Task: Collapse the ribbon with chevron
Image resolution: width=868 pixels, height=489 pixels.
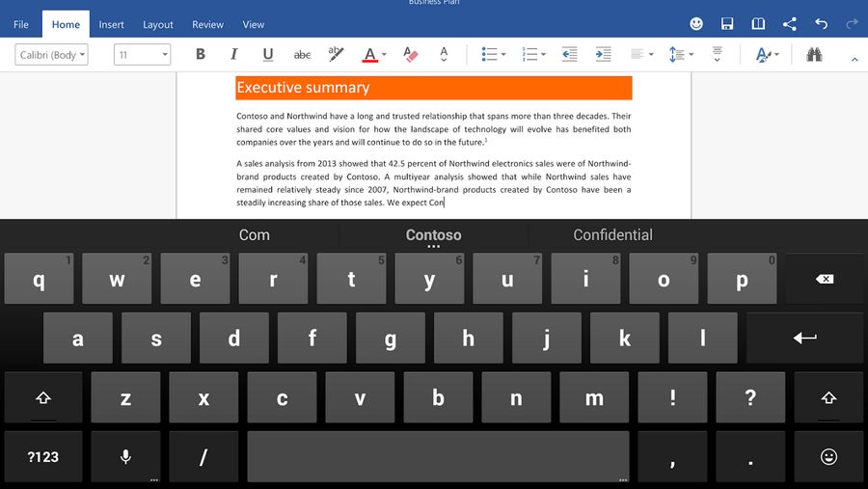Action: (x=854, y=59)
